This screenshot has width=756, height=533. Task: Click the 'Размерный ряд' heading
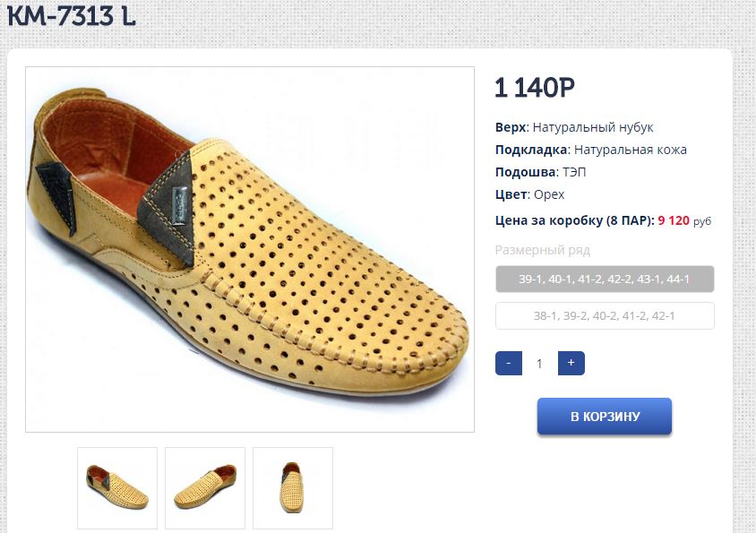[x=543, y=251]
